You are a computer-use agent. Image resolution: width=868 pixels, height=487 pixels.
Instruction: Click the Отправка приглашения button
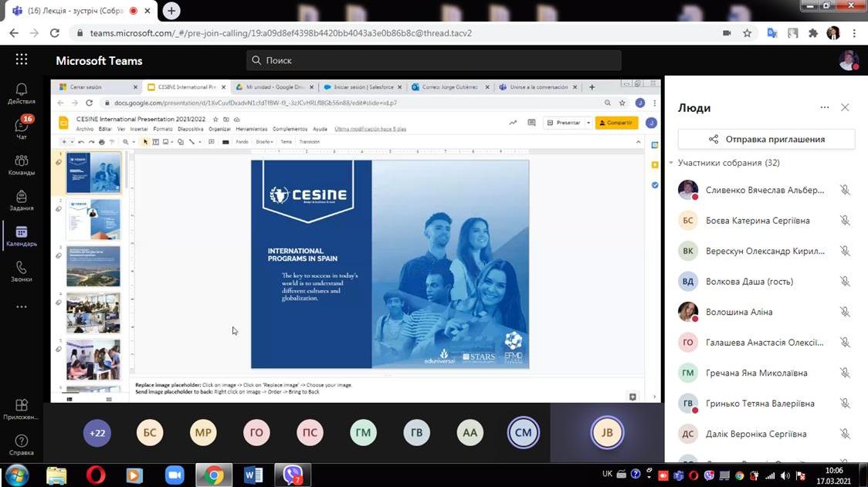pyautogui.click(x=766, y=139)
